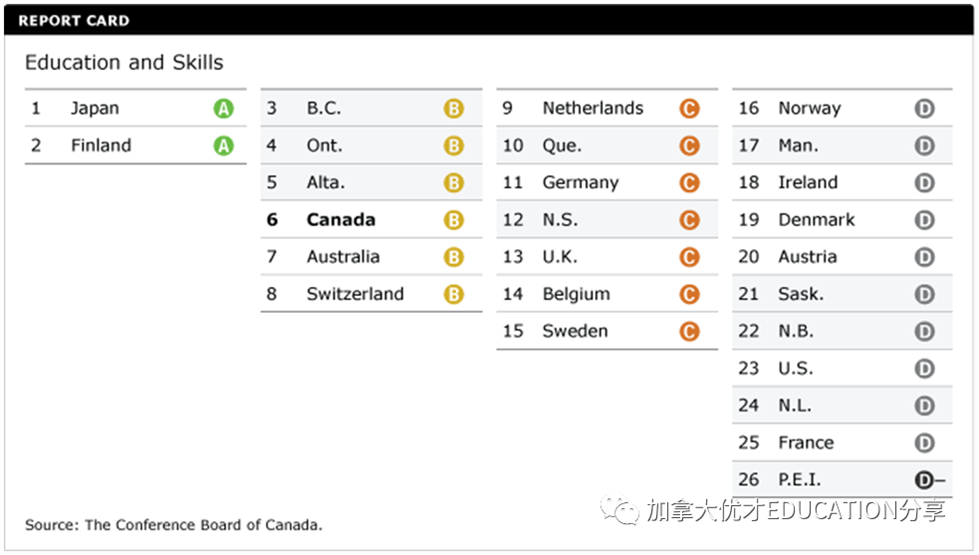Click the France entry at rank 25
This screenshot has width=979, height=555.
805,443
